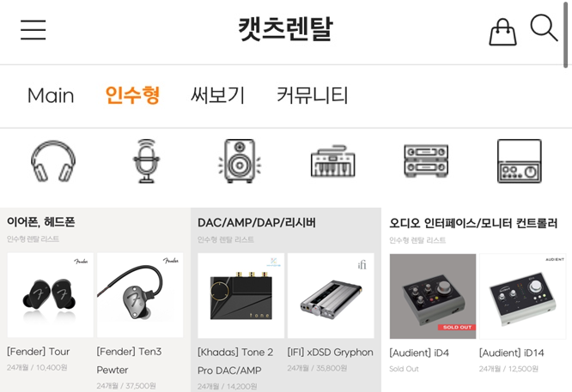
Task: Select the keyboard synthesizer category icon
Action: coord(332,161)
